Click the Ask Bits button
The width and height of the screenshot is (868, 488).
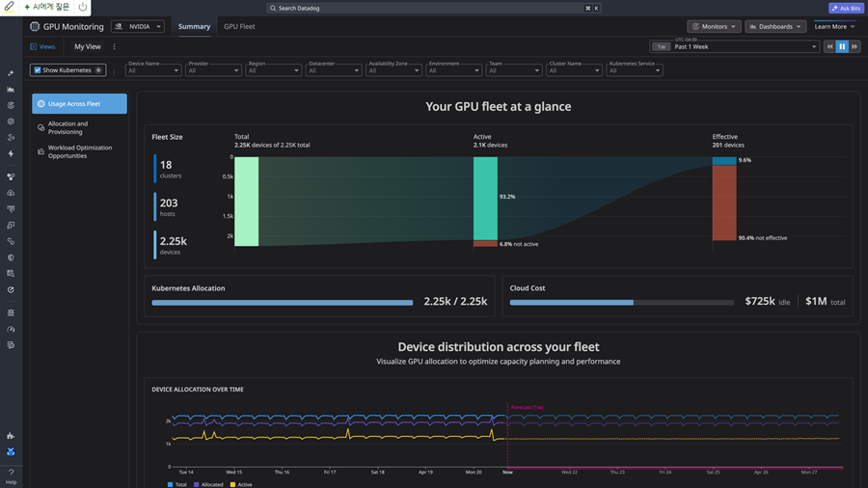point(846,9)
